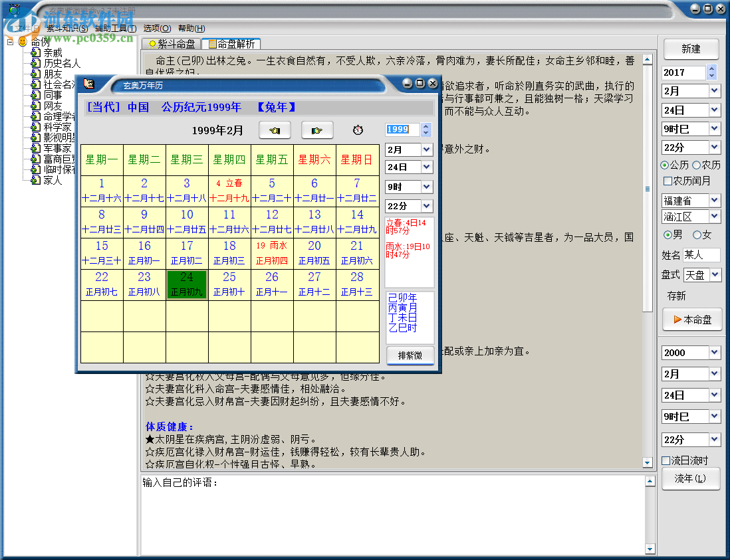Click the up arrow of the 1999 year stepper
This screenshot has width=730, height=560.
coord(426,126)
